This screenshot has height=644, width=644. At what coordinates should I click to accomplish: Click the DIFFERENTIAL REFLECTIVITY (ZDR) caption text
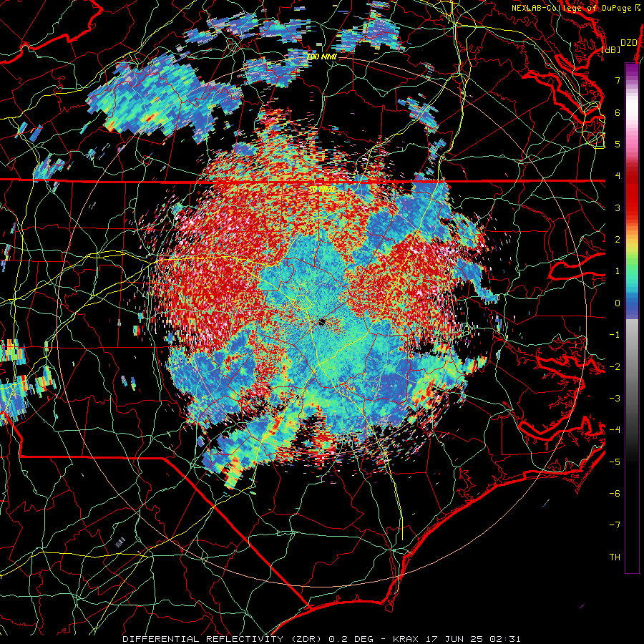point(223,639)
